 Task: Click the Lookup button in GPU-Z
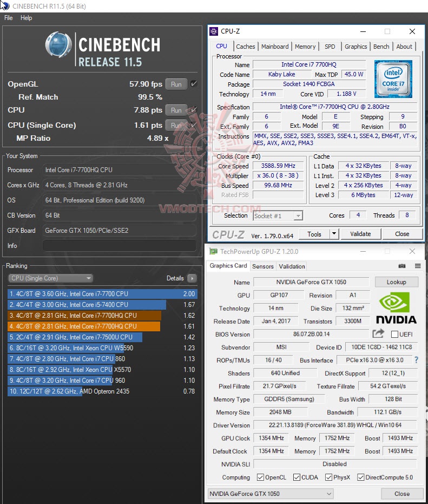point(396,282)
